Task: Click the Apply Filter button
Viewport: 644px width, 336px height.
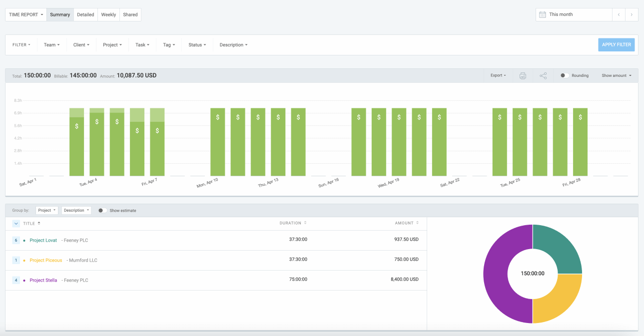Action: tap(617, 44)
